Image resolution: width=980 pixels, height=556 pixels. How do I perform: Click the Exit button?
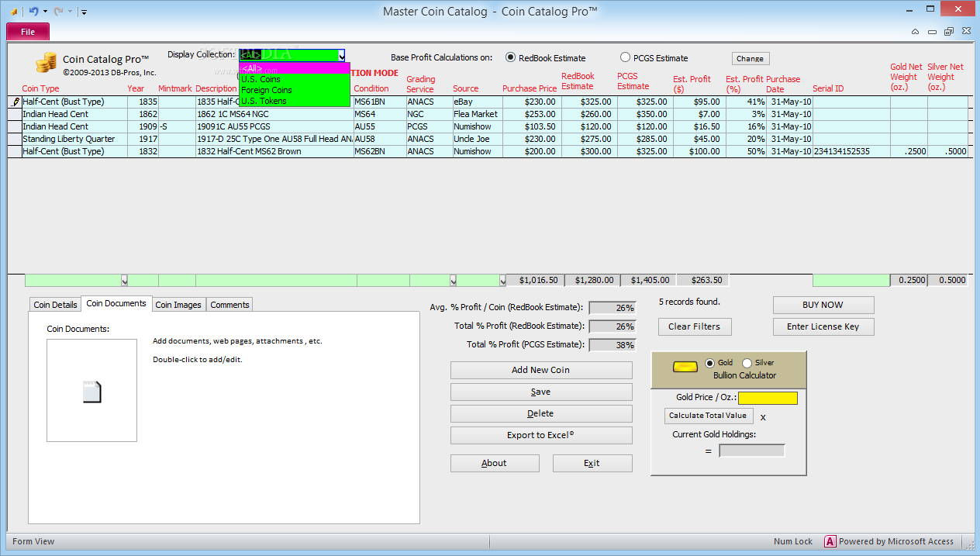click(592, 463)
